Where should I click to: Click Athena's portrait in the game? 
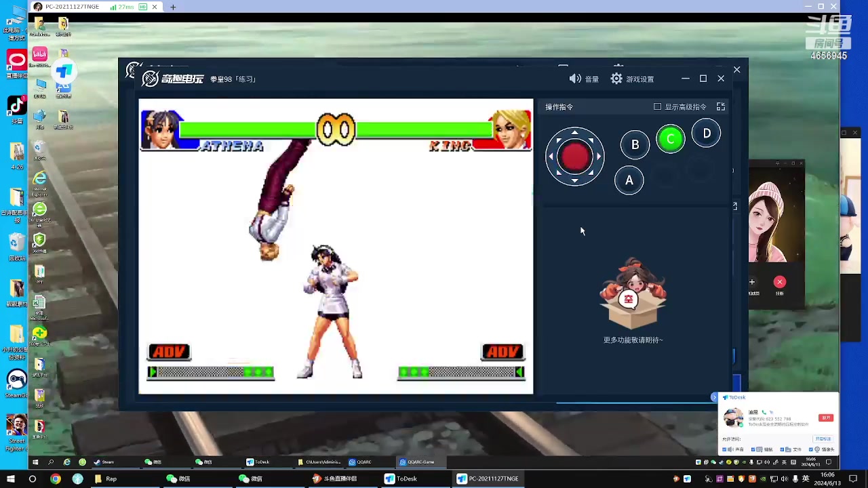tap(161, 129)
